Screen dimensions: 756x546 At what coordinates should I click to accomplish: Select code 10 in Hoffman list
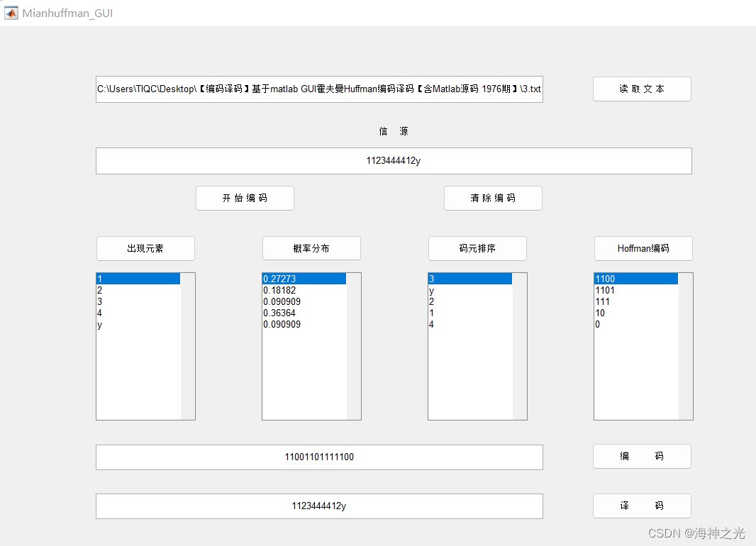[636, 313]
